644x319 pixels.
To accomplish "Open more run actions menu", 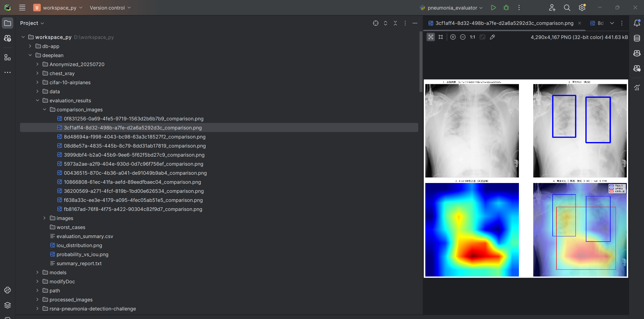I will (x=519, y=8).
